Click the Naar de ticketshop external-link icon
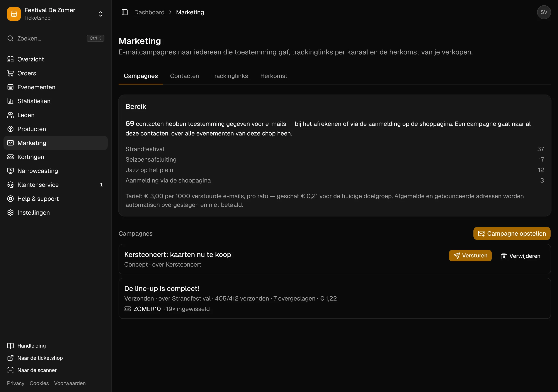Viewport: 558px width, 392px height. pyautogui.click(x=10, y=358)
